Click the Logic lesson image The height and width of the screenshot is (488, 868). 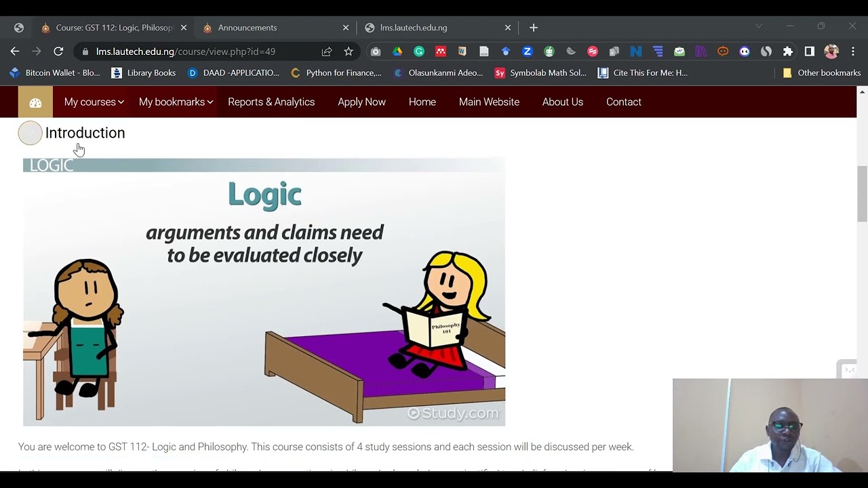pos(264,292)
